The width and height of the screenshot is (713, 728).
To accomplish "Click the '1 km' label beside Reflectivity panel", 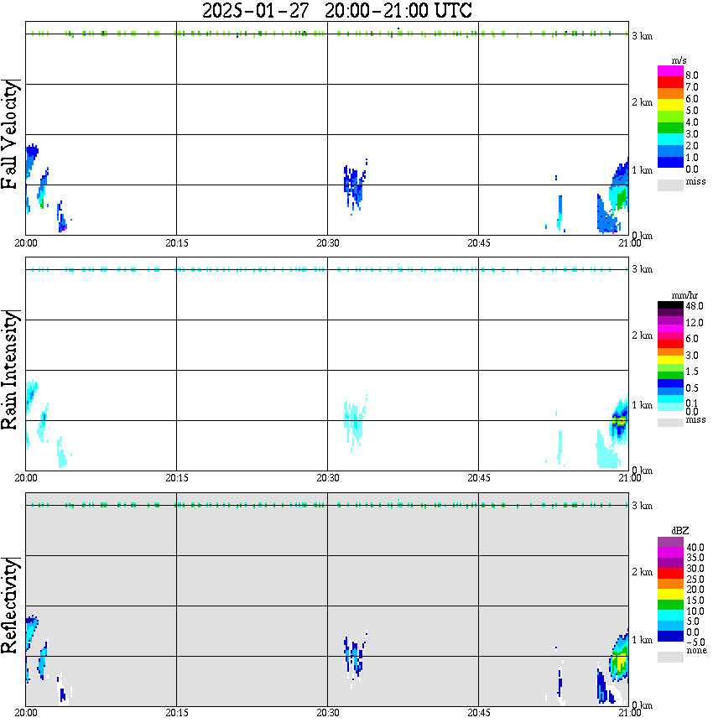I will tap(642, 640).
